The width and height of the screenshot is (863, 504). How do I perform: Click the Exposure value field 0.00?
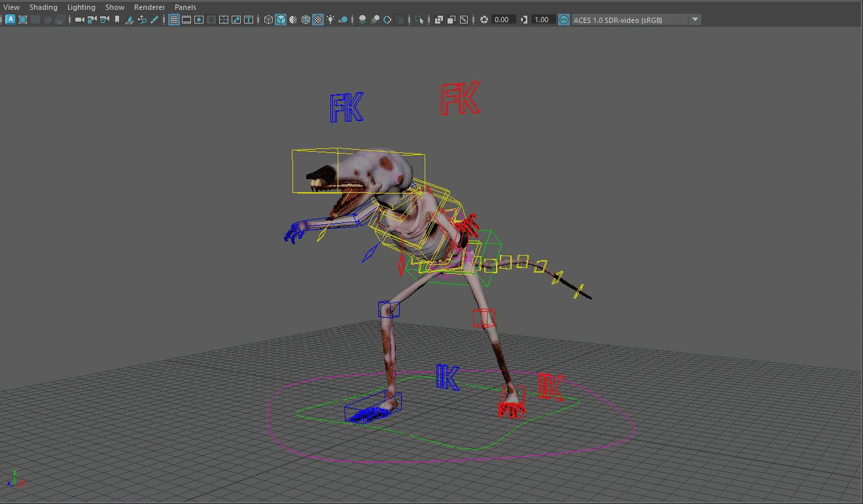coord(502,20)
